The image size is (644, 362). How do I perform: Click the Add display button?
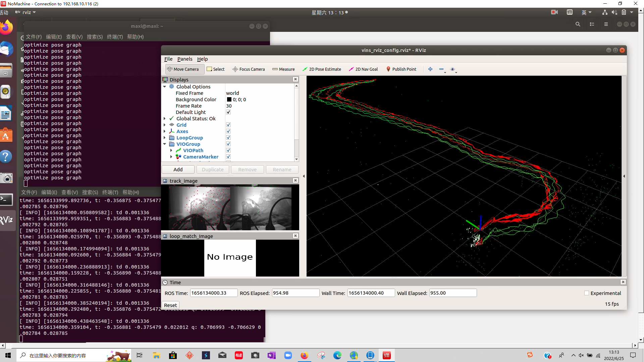click(x=178, y=170)
